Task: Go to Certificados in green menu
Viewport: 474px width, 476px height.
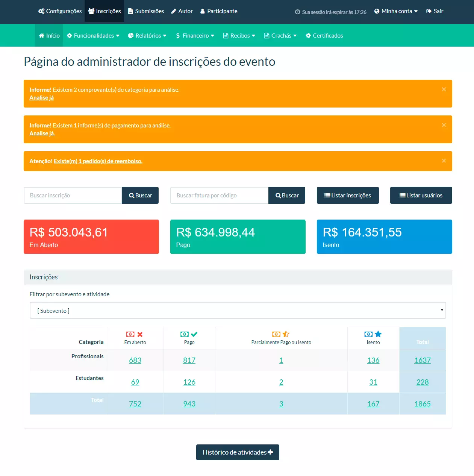Action: tap(324, 36)
